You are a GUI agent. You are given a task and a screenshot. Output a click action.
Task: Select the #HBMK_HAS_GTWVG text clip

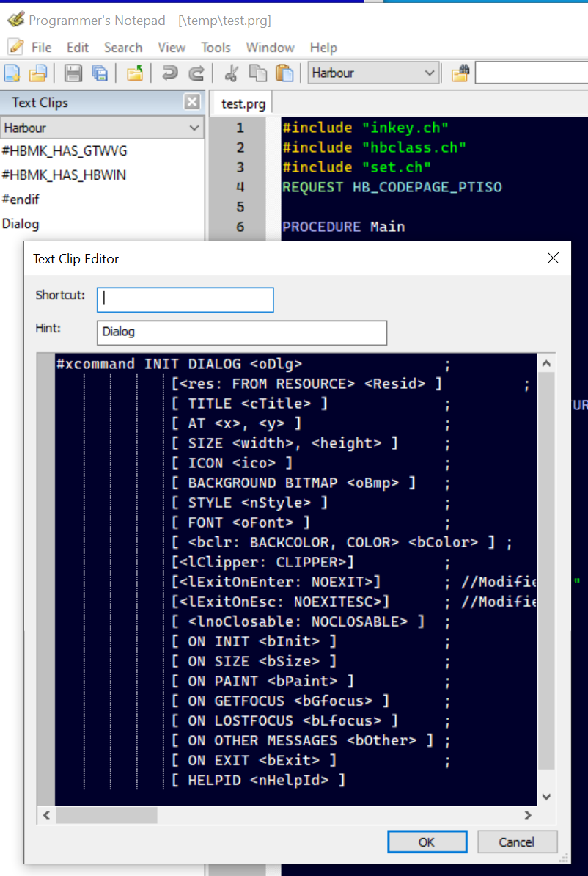[65, 151]
